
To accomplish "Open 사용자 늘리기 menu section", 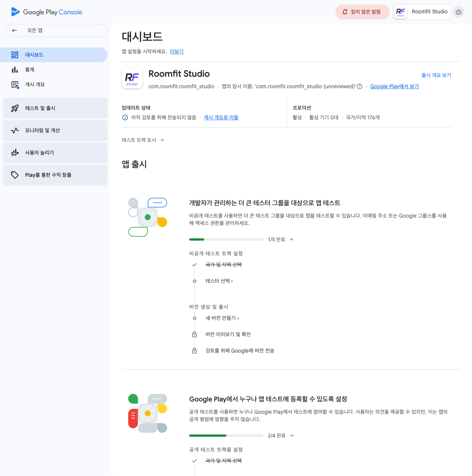I will pyautogui.click(x=55, y=153).
